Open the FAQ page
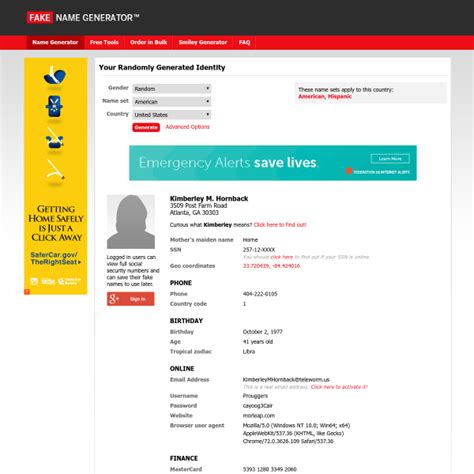This screenshot has height=474, width=474. [244, 42]
